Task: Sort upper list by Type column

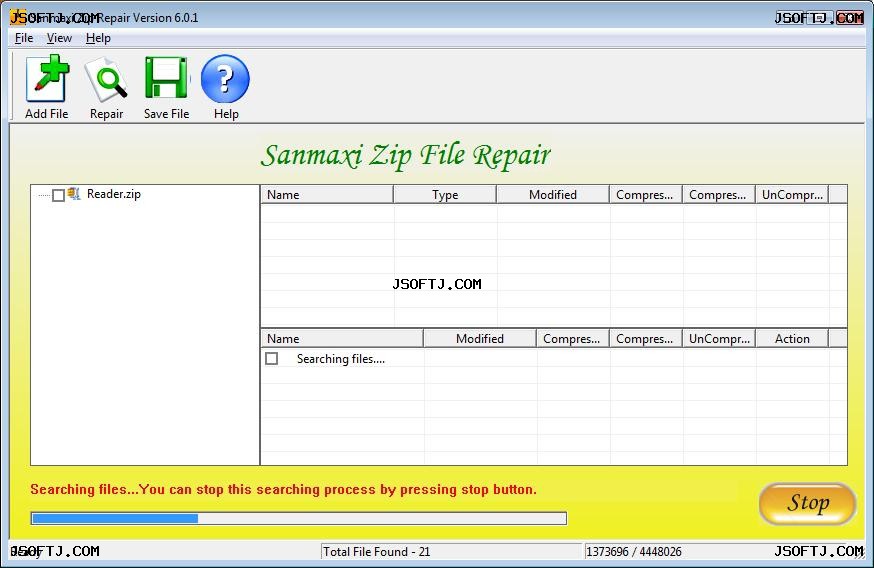Action: 445,195
